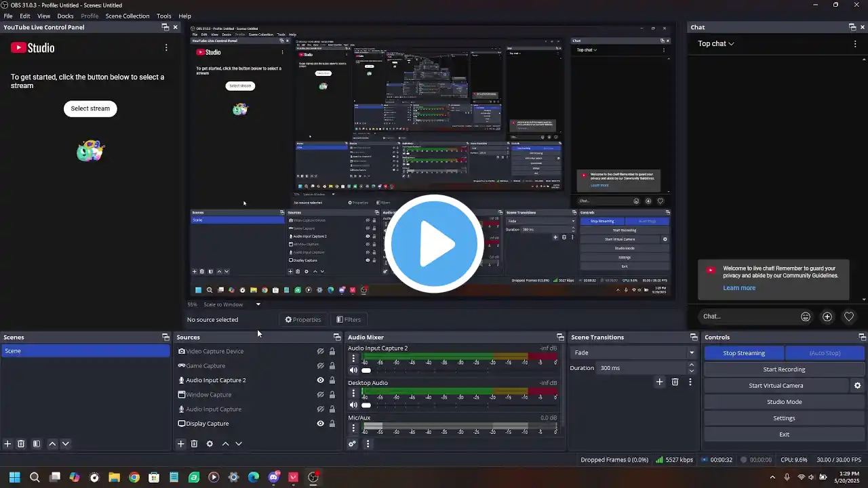The width and height of the screenshot is (868, 488).
Task: Open Docks menu
Action: (x=65, y=16)
